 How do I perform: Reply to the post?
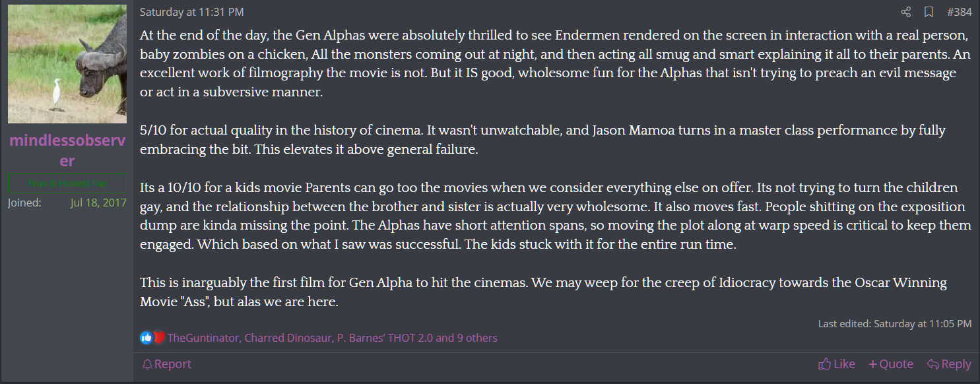pyautogui.click(x=949, y=364)
